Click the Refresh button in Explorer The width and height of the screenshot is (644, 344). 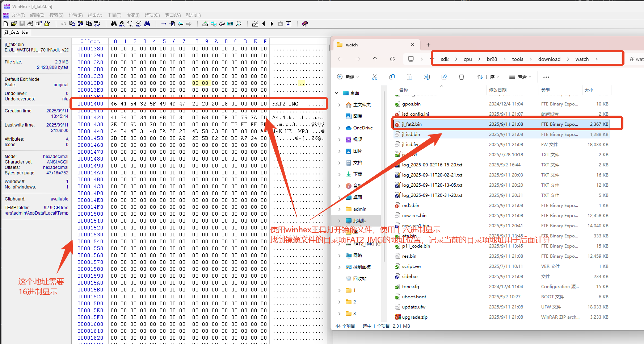coord(392,59)
